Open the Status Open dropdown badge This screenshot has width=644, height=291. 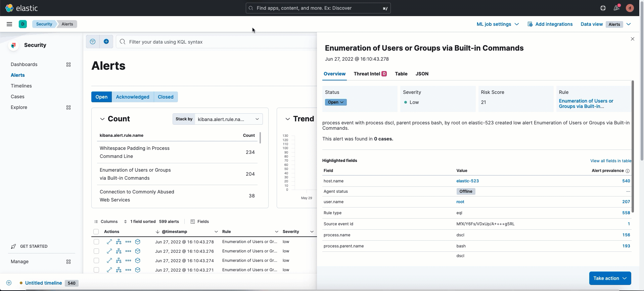pos(335,102)
